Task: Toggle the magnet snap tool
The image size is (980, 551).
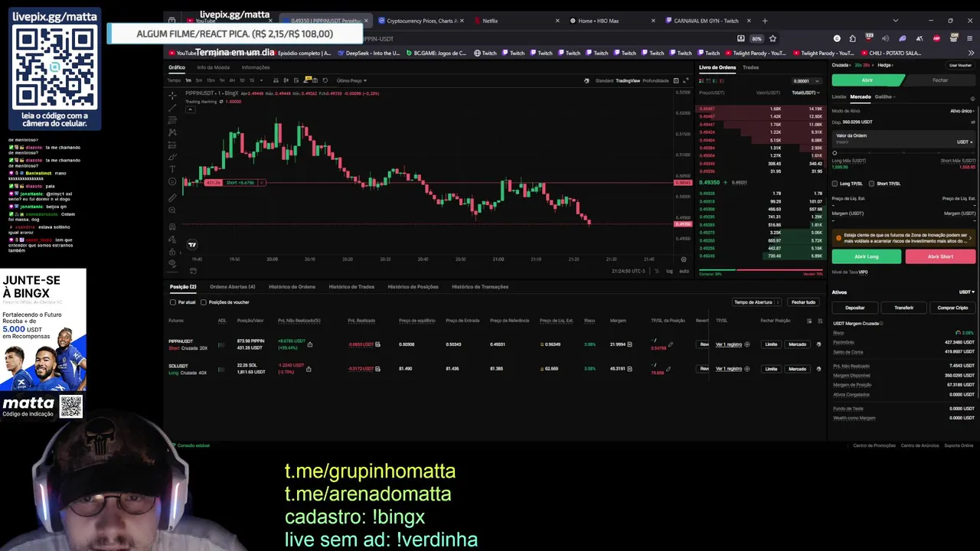Action: 172,227
